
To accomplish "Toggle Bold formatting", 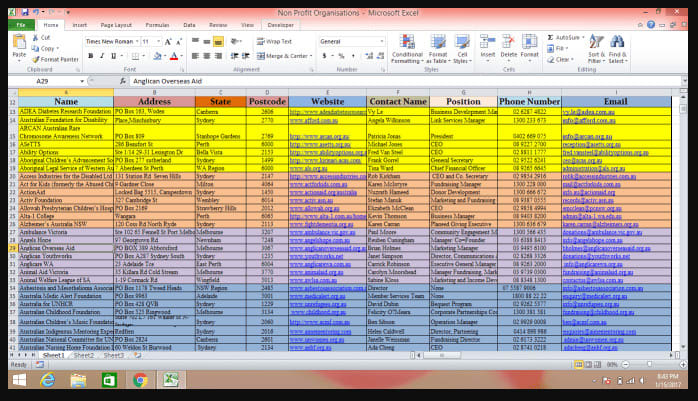I will 90,56.
